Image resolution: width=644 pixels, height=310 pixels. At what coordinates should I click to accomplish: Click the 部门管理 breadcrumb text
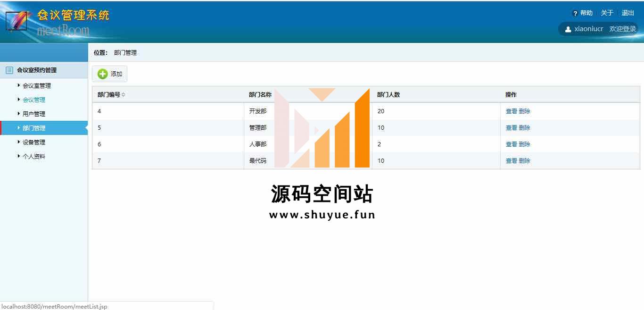pyautogui.click(x=125, y=53)
